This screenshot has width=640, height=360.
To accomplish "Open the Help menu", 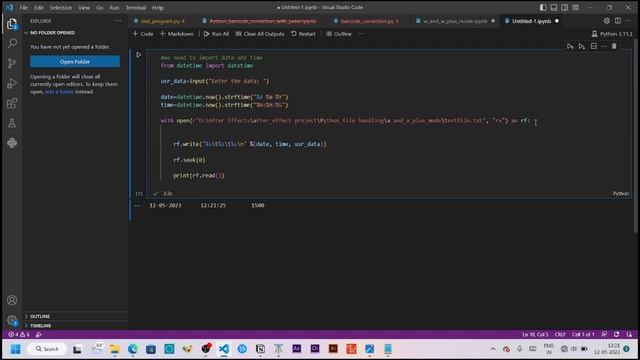I will click(x=158, y=7).
